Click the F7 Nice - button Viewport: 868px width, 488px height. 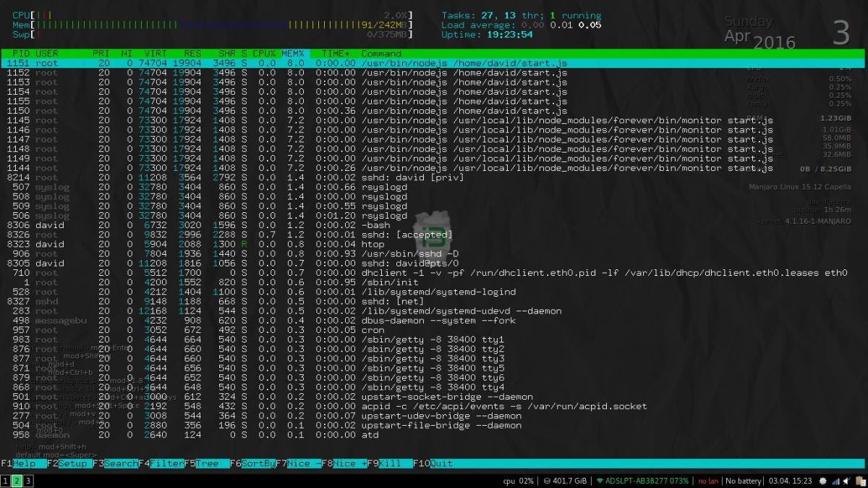298,463
